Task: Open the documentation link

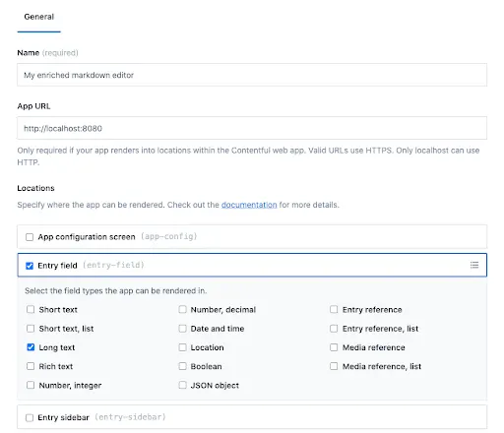Action: tap(249, 205)
